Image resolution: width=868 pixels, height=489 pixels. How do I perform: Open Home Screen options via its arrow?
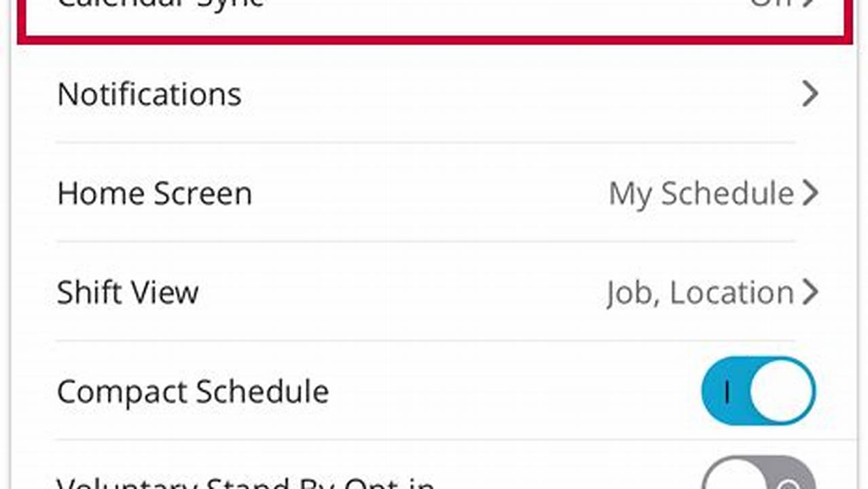click(812, 193)
